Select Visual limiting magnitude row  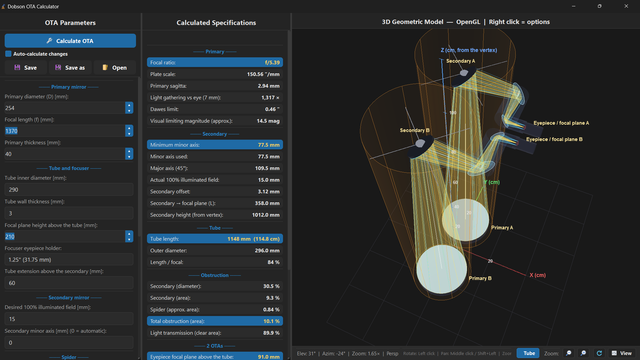[x=215, y=121]
